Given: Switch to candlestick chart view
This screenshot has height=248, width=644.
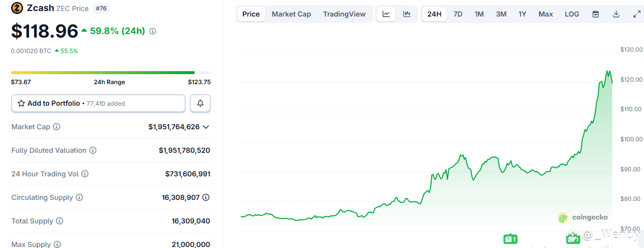Looking at the screenshot, I should [x=407, y=14].
